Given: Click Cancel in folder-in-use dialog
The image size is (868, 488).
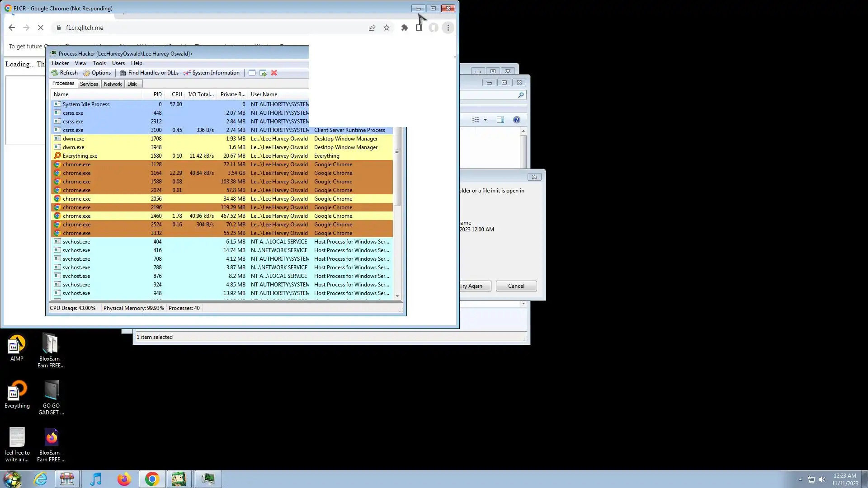Looking at the screenshot, I should pos(516,286).
